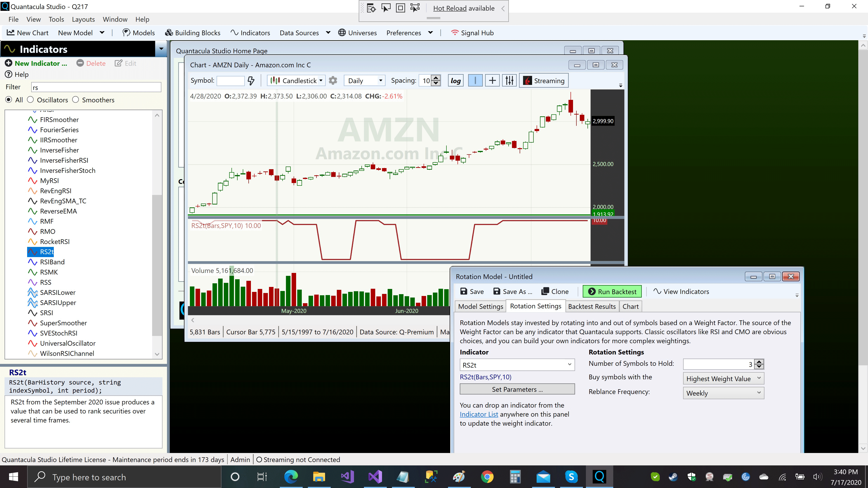This screenshot has height=488, width=868.
Task: Open File Explorer from taskbar
Action: 319,477
